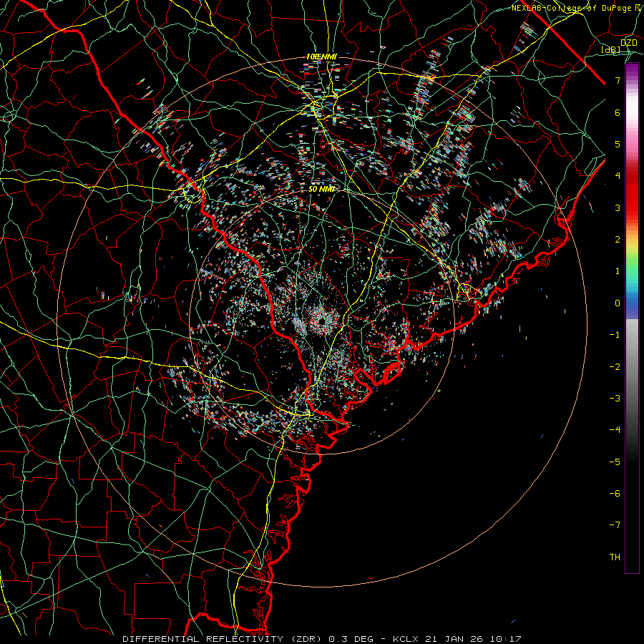Click the -1 legend tick label
The image size is (644, 644).
[x=615, y=335]
